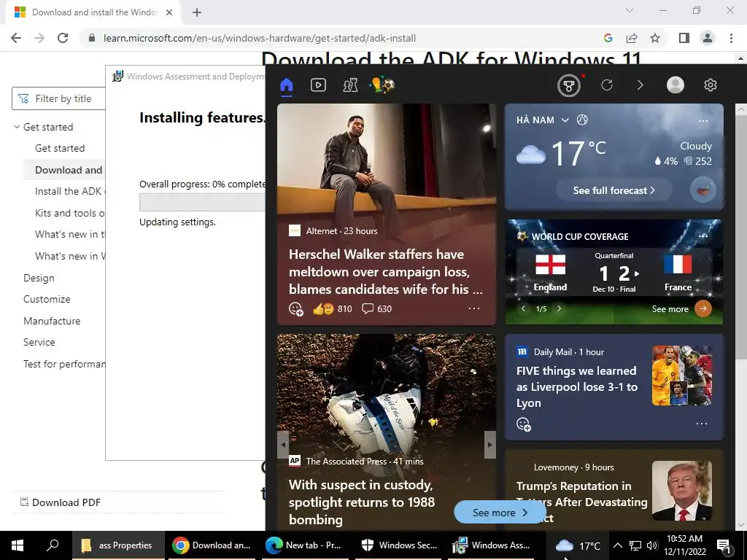Open Windows Start menu
This screenshot has height=560, width=747.
[x=18, y=545]
